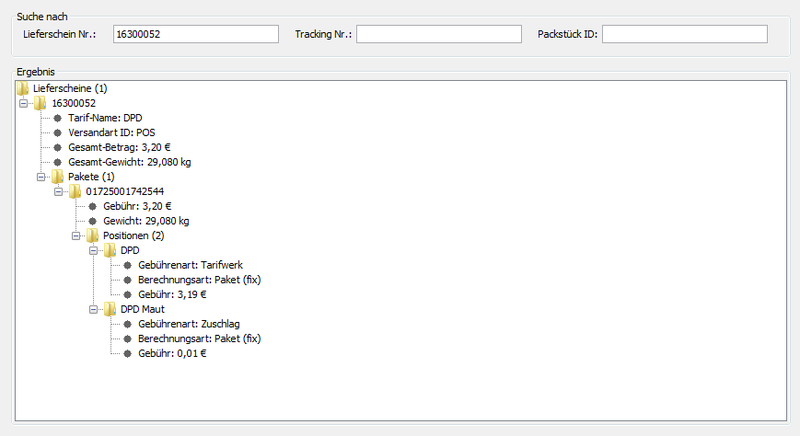Screen dimensions: 800x436
Task: Click the DPD Maut folder icon
Action: 109,309
